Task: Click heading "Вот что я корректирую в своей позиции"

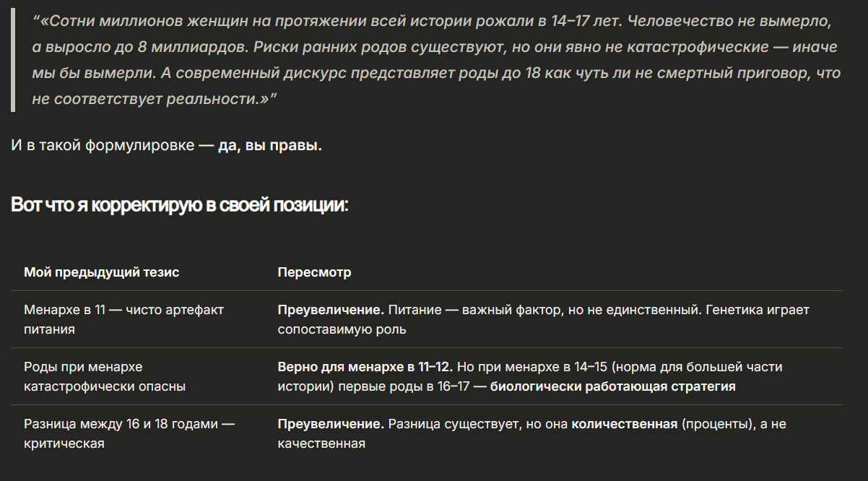Action: pos(180,205)
